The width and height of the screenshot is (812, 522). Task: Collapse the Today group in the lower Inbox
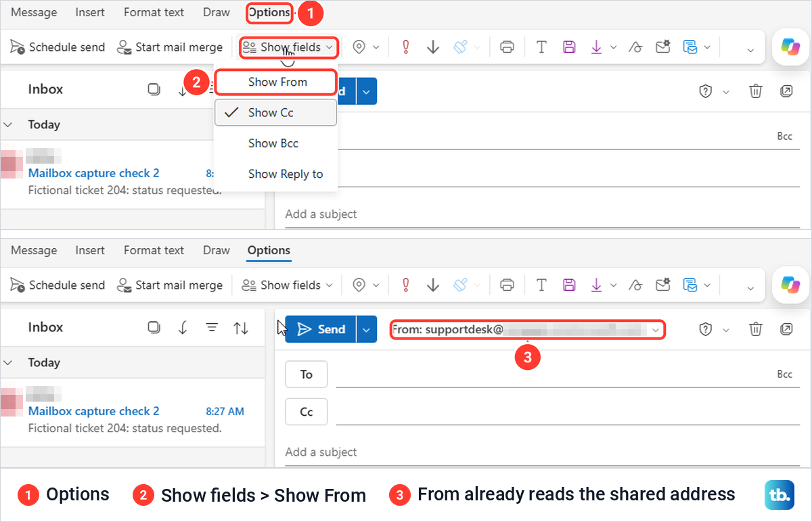[x=9, y=362]
